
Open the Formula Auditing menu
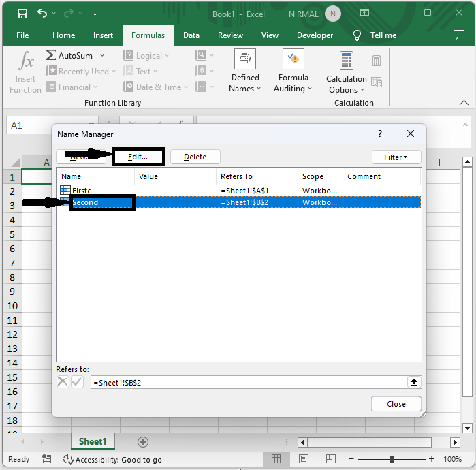[293, 72]
